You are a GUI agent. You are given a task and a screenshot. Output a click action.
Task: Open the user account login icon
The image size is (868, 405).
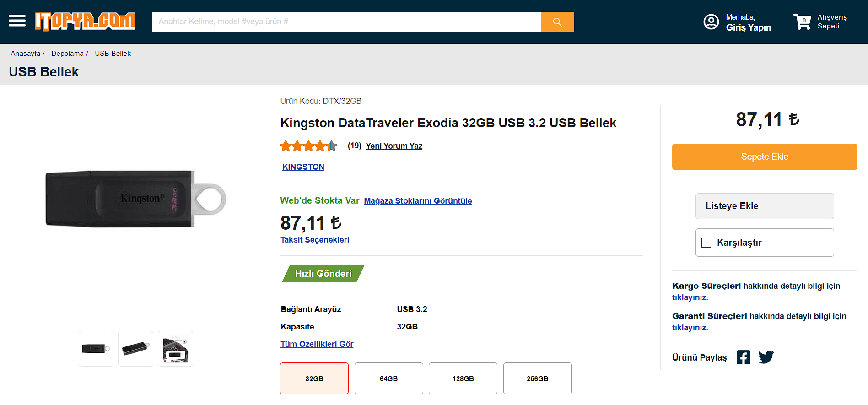click(711, 22)
